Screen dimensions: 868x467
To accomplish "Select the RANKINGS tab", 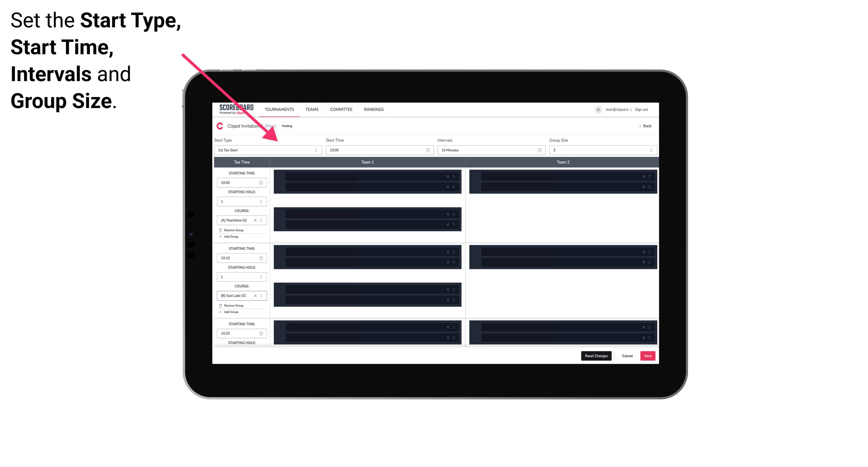I will point(374,109).
